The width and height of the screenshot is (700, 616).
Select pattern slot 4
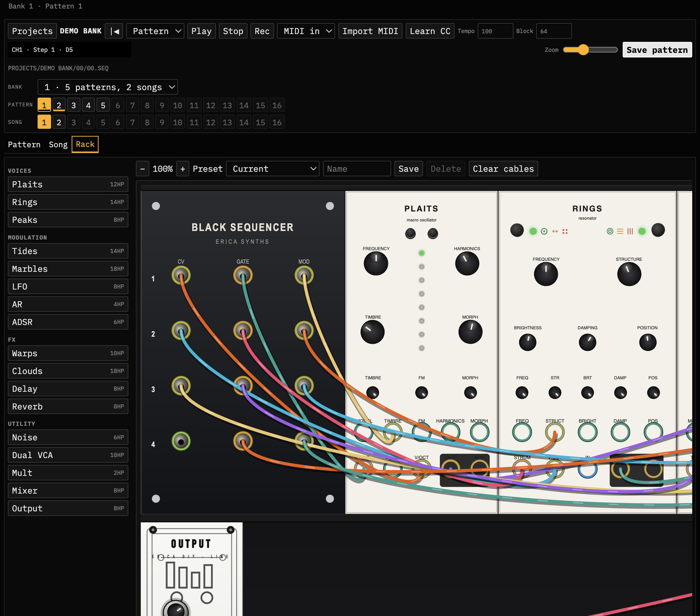pos(88,105)
